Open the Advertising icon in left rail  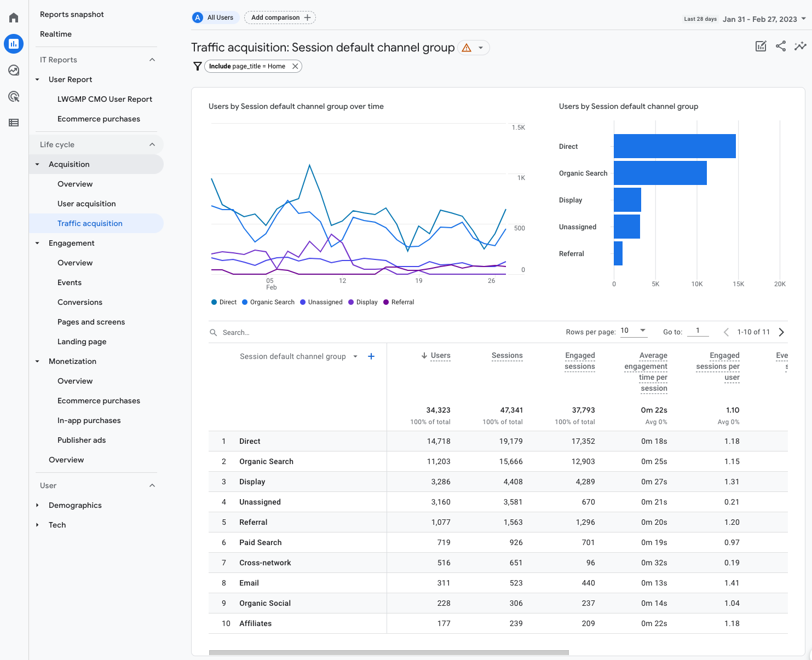pyautogui.click(x=14, y=96)
